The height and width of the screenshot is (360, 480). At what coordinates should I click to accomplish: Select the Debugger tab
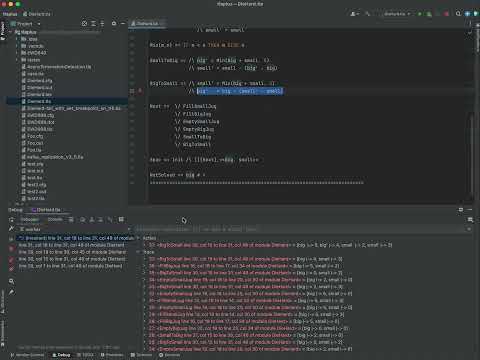click(29, 220)
